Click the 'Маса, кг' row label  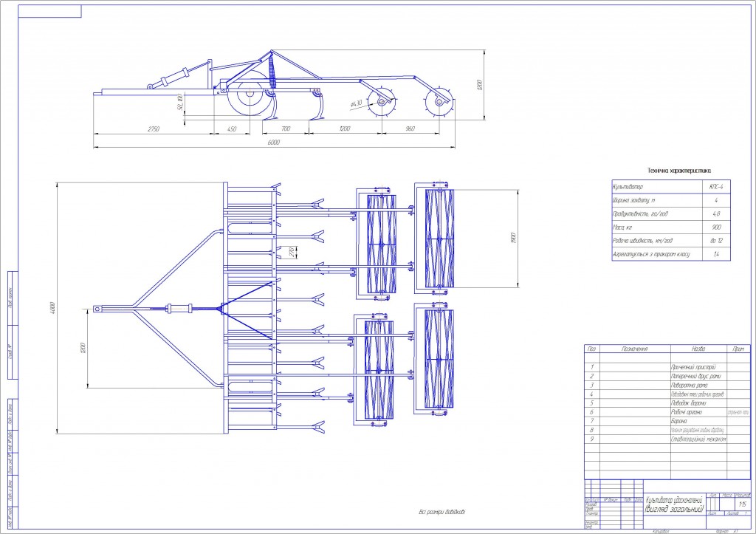[622, 227]
